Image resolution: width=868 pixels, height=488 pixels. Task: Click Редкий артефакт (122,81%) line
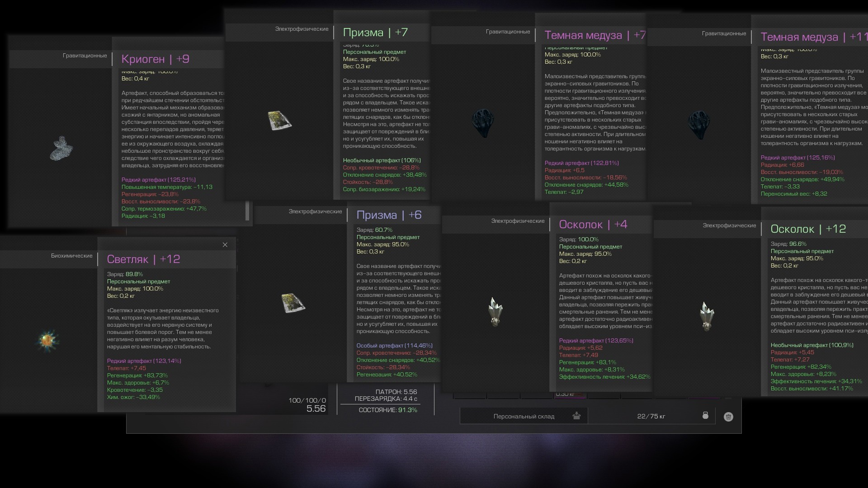point(582,163)
